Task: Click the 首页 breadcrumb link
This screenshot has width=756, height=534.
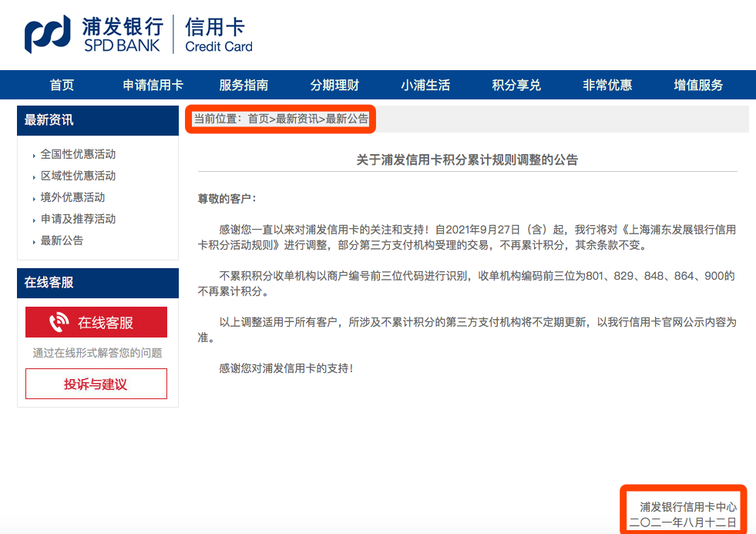Action: (258, 119)
